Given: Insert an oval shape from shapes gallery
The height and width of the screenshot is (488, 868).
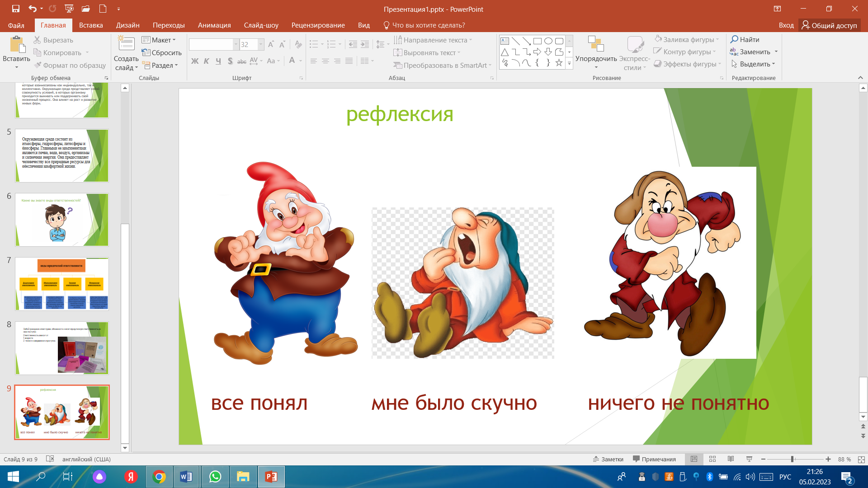Looking at the screenshot, I should coord(548,41).
